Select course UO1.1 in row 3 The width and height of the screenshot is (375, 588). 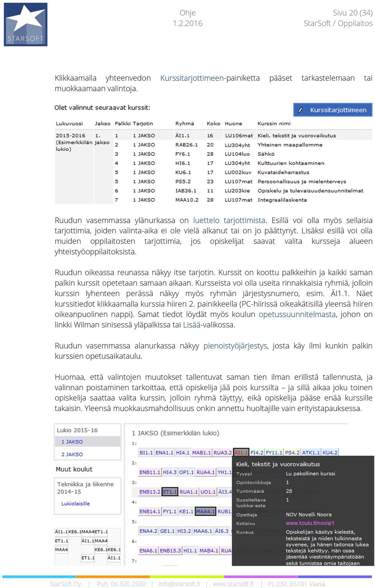tap(208, 492)
